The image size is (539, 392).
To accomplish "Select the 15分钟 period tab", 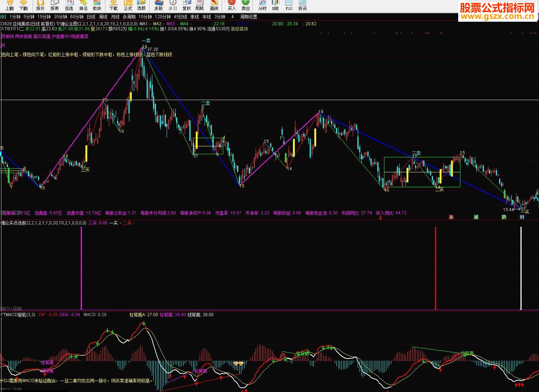I will [44, 17].
